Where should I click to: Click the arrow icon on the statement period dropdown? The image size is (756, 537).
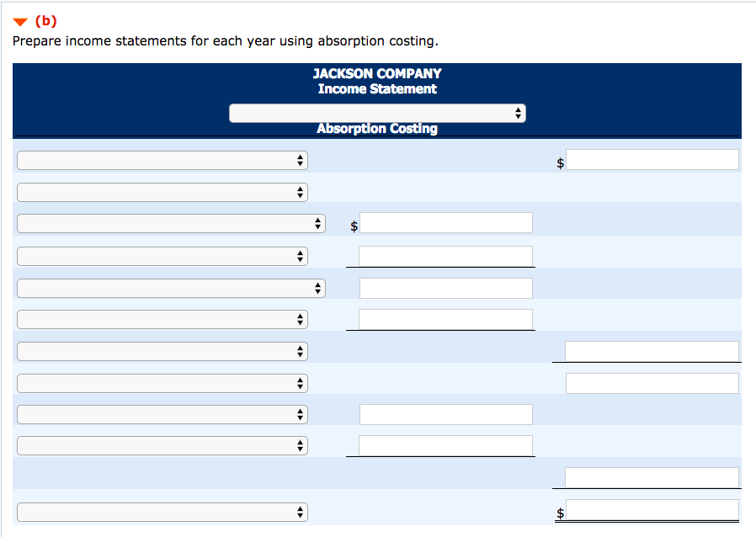518,112
